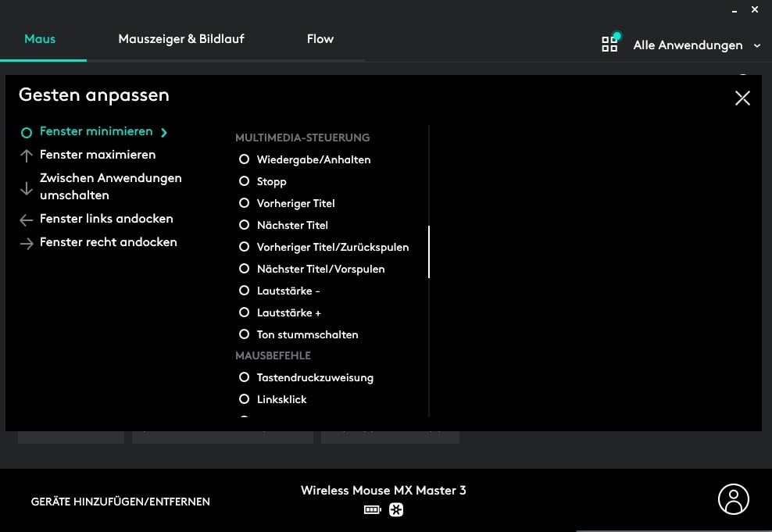Select Nächster Titel/Vorspulen option
Viewport: 772px width, 532px height.
[x=312, y=269]
